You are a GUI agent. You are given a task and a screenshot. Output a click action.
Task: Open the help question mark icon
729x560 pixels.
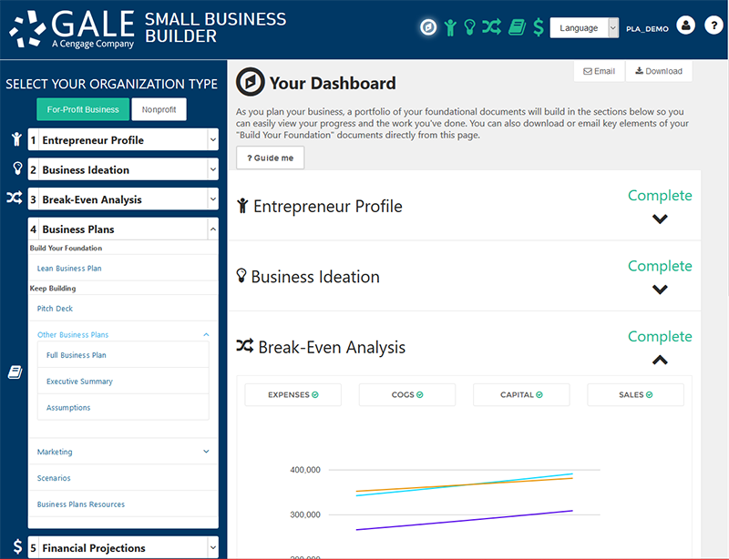(714, 25)
